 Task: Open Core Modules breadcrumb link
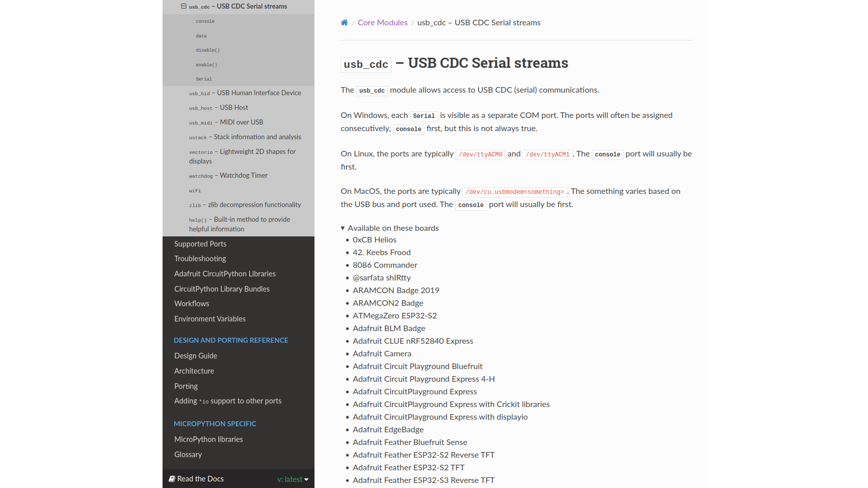point(382,22)
